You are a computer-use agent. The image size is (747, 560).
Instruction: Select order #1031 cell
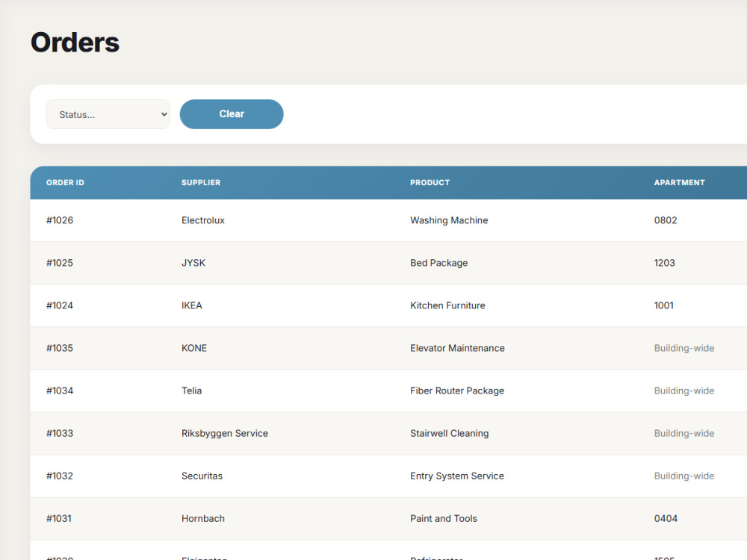[x=58, y=519]
